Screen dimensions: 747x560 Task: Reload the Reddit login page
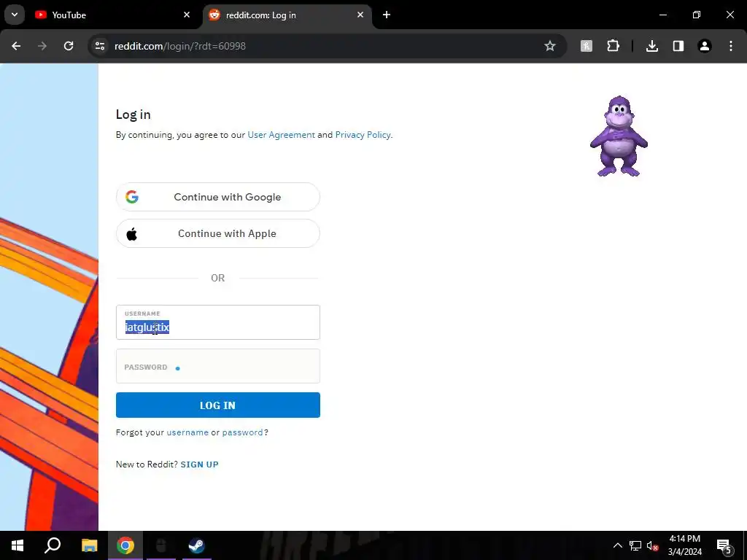[69, 46]
